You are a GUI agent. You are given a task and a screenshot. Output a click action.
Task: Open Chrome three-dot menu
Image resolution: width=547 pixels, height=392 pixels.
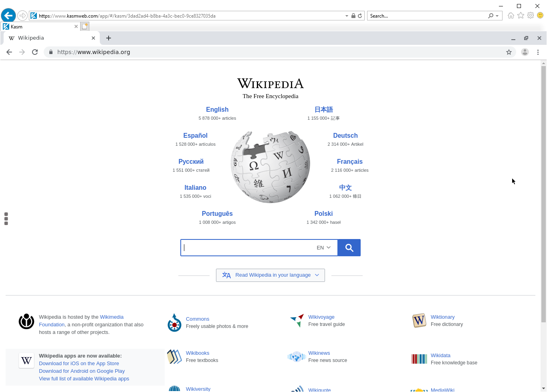[x=538, y=52]
